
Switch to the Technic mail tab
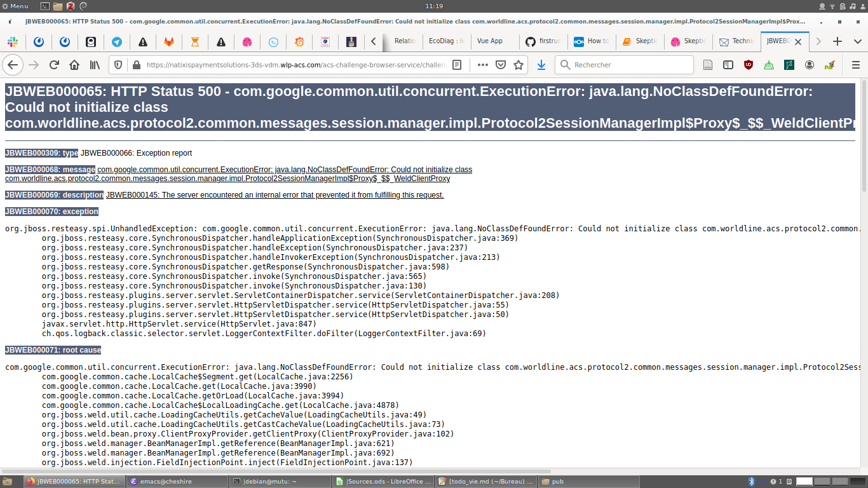736,41
